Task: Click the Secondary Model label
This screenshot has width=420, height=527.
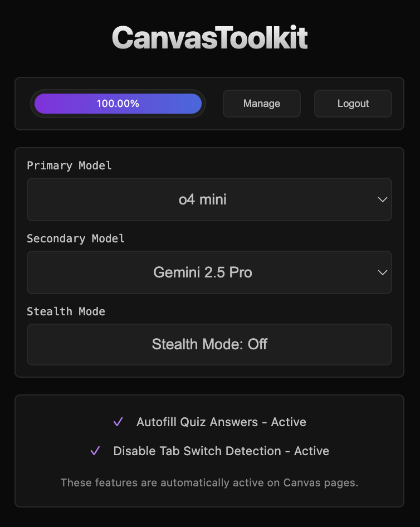Action: tap(76, 238)
